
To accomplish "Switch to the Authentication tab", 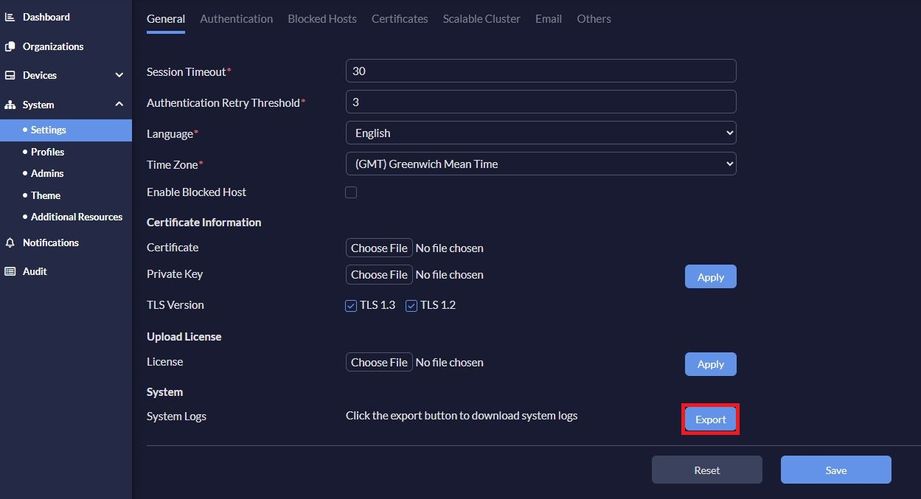I will coord(236,19).
